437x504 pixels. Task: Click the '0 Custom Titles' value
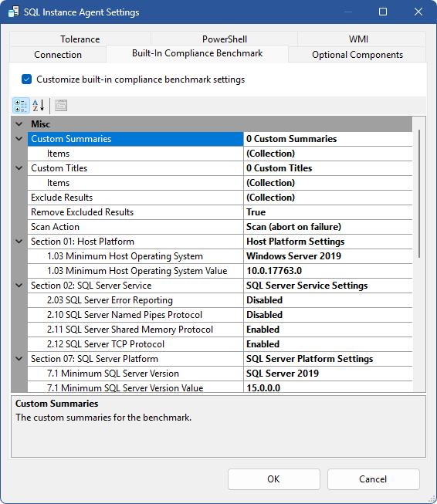click(328, 168)
